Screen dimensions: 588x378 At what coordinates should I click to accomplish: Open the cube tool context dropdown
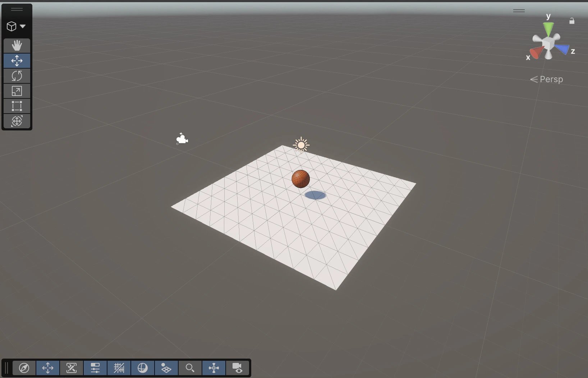(x=16, y=26)
